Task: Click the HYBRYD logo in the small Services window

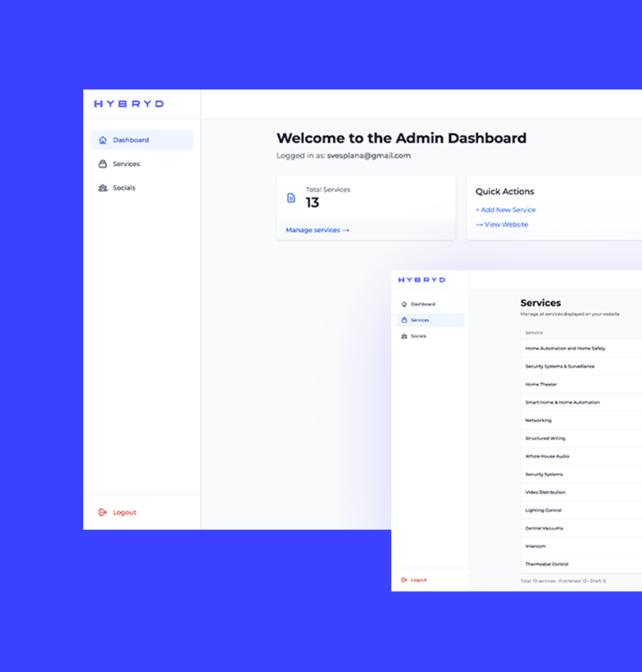Action: click(x=421, y=280)
